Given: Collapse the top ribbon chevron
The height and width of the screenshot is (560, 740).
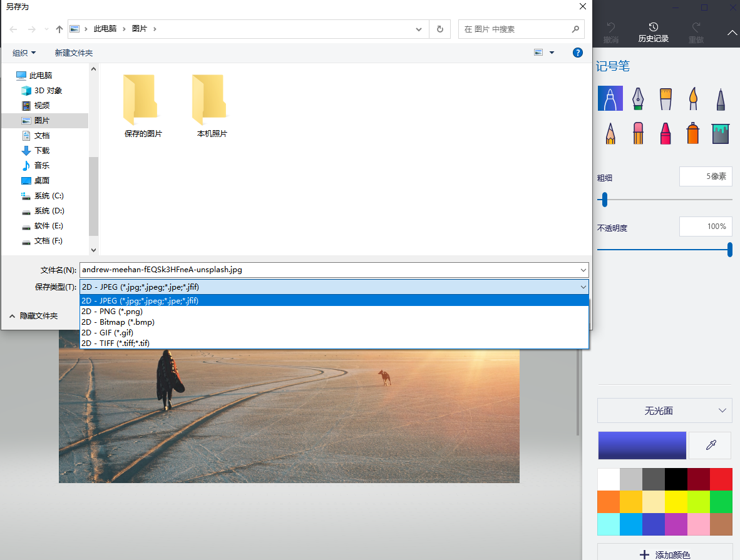Looking at the screenshot, I should click(732, 33).
